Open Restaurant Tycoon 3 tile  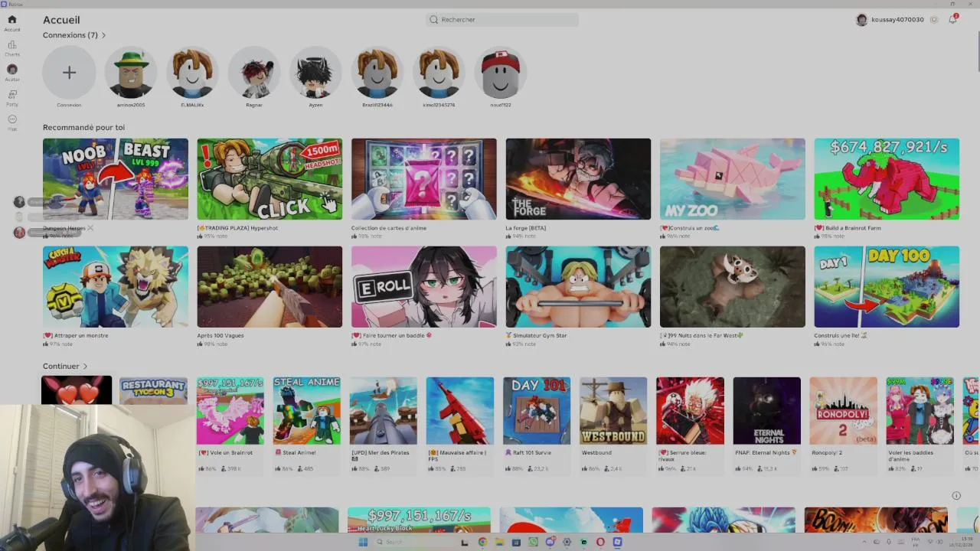tap(153, 390)
